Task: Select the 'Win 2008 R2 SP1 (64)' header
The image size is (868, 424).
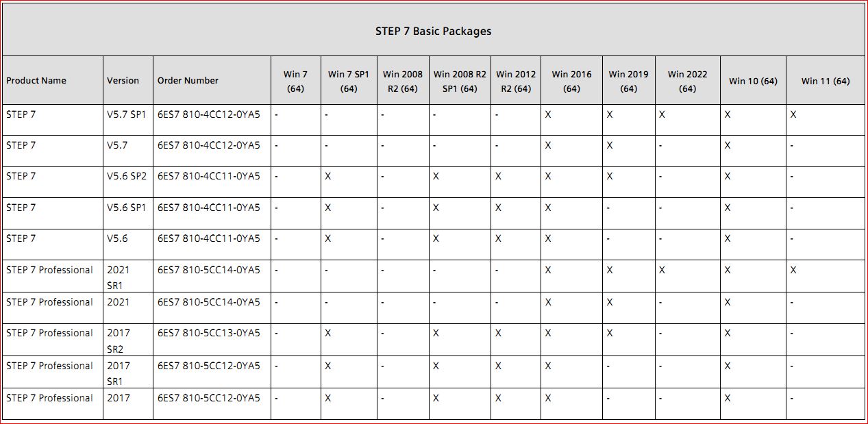Action: (460, 81)
